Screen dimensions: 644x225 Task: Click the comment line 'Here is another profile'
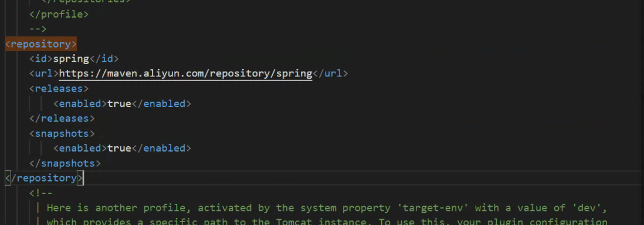327,208
